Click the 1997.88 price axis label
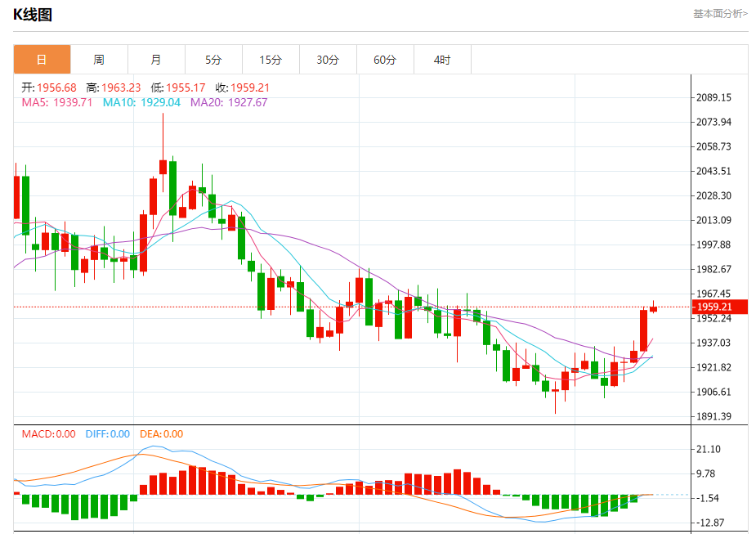The height and width of the screenshot is (534, 756). 714,245
